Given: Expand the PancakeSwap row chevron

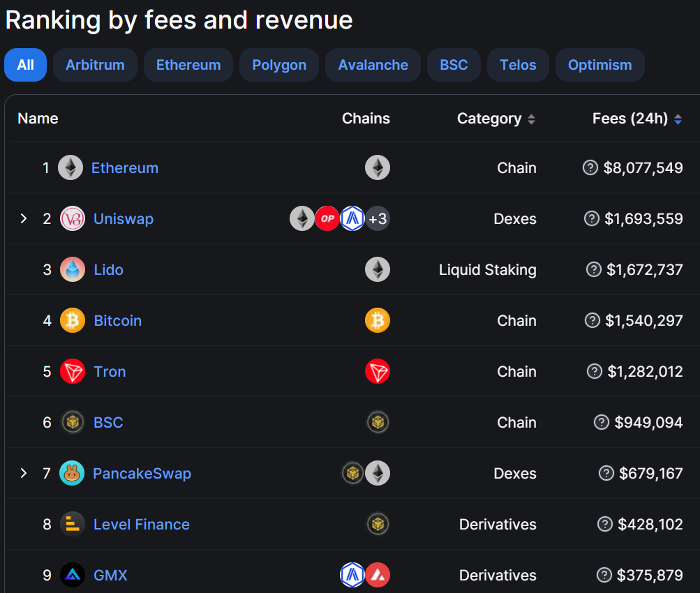Looking at the screenshot, I should pos(24,473).
